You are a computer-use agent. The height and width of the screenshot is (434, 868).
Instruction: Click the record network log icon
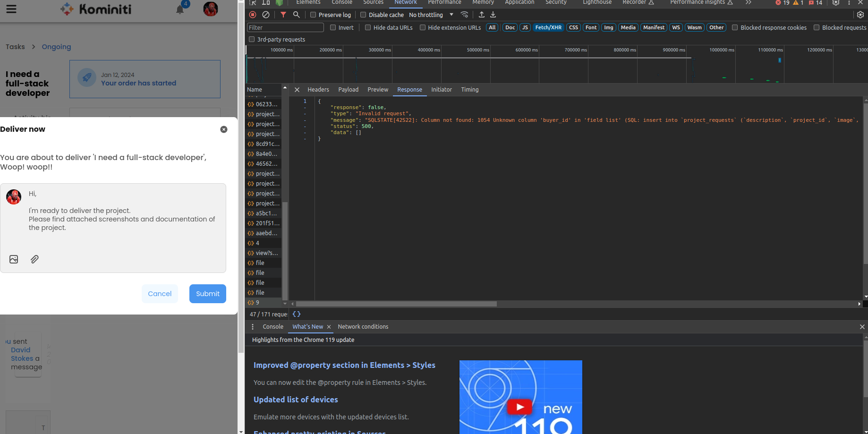(253, 15)
